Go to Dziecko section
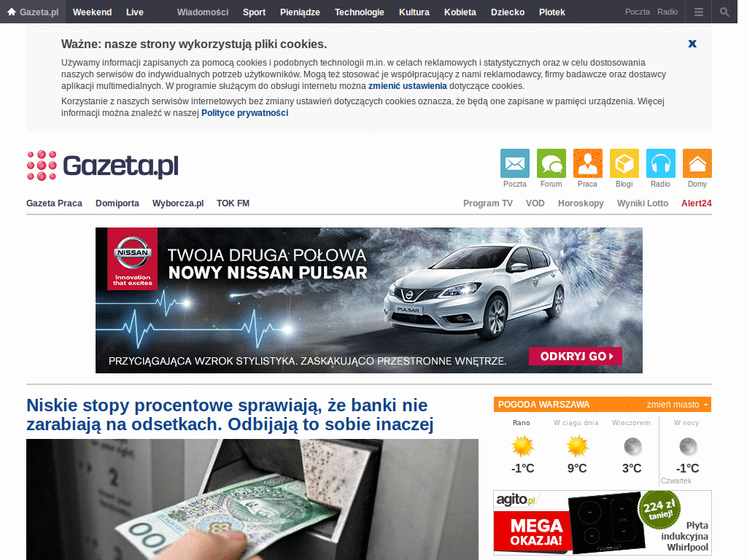The width and height of the screenshot is (747, 560). point(508,12)
